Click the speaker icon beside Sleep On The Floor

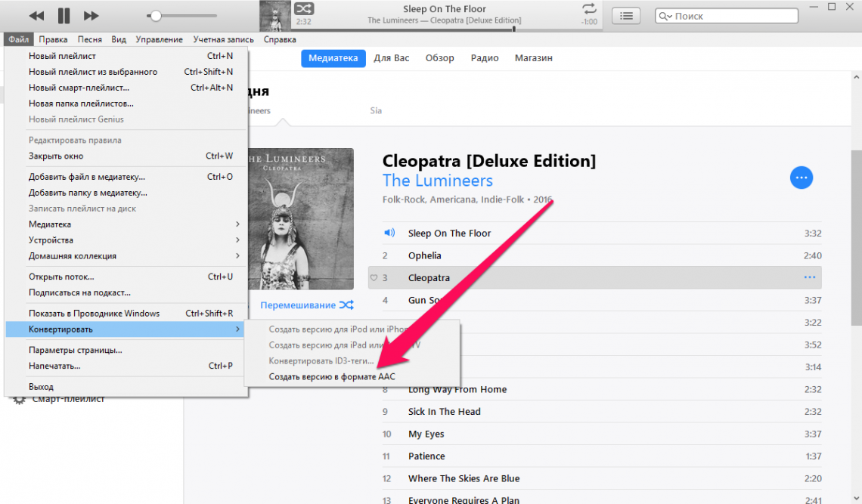(x=389, y=233)
